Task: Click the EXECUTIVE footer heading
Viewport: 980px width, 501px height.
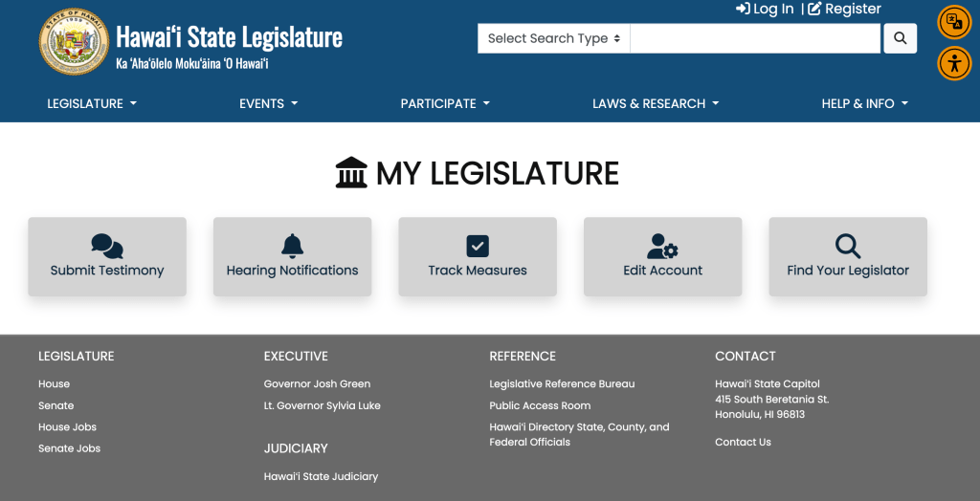Action: click(x=296, y=356)
